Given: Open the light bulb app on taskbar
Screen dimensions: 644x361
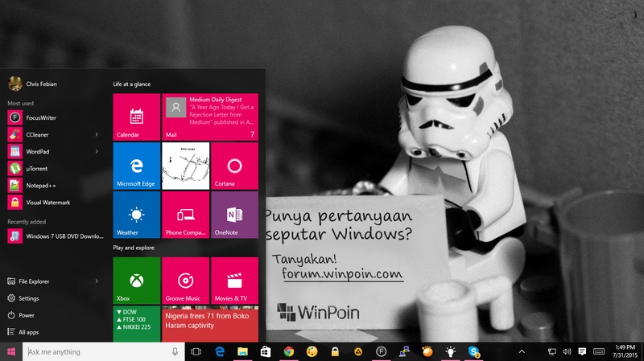Looking at the screenshot, I should point(451,351).
